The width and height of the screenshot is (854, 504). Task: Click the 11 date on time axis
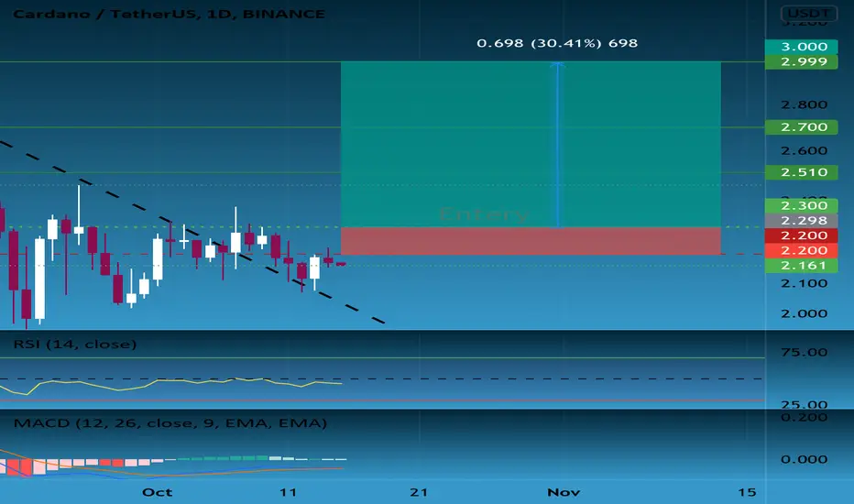288,493
